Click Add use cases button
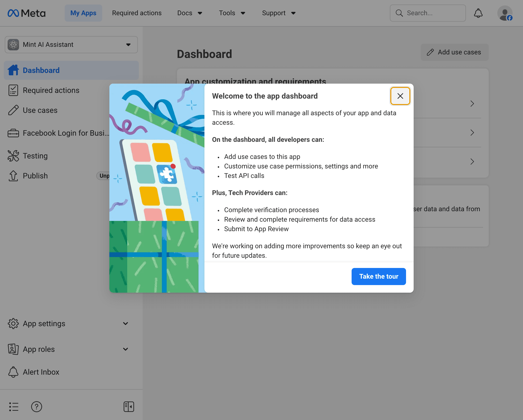Image resolution: width=523 pixels, height=420 pixels. [x=454, y=52]
